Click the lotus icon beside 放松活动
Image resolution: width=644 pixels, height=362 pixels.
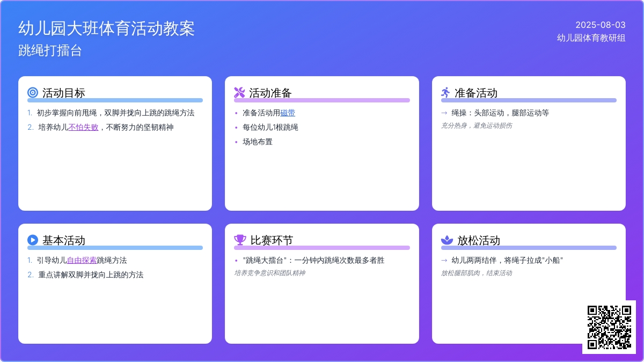[447, 240]
